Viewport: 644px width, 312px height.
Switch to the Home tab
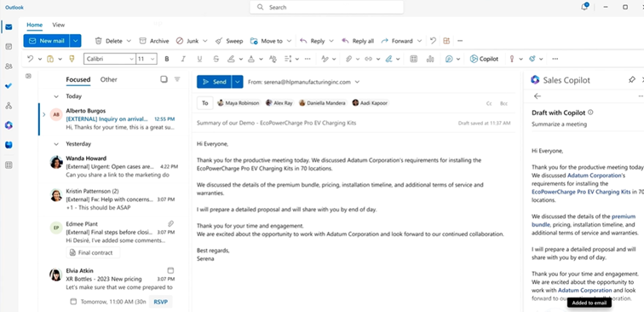34,25
